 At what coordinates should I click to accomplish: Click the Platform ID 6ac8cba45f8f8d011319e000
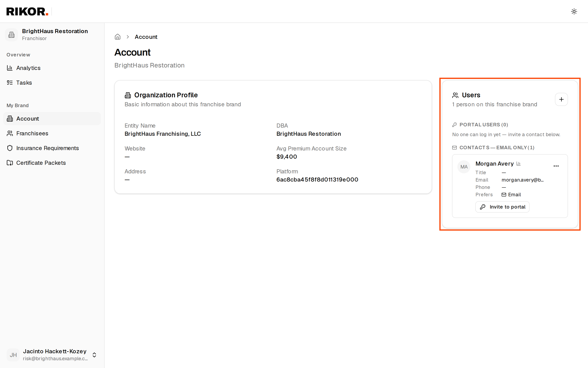(317, 179)
